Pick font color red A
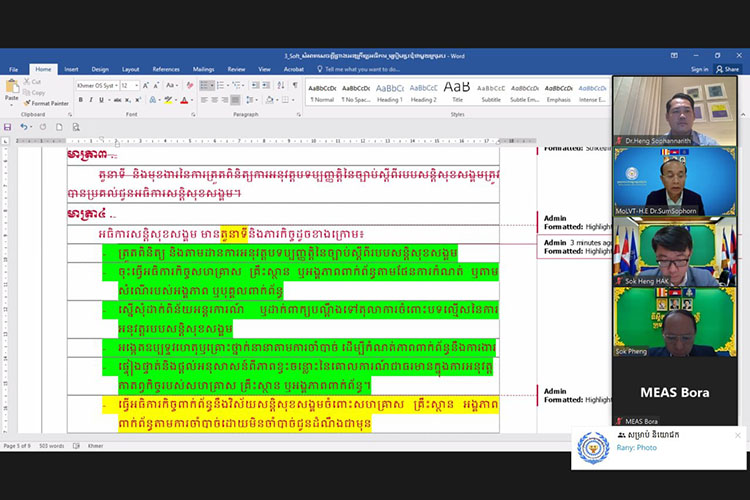 point(184,100)
